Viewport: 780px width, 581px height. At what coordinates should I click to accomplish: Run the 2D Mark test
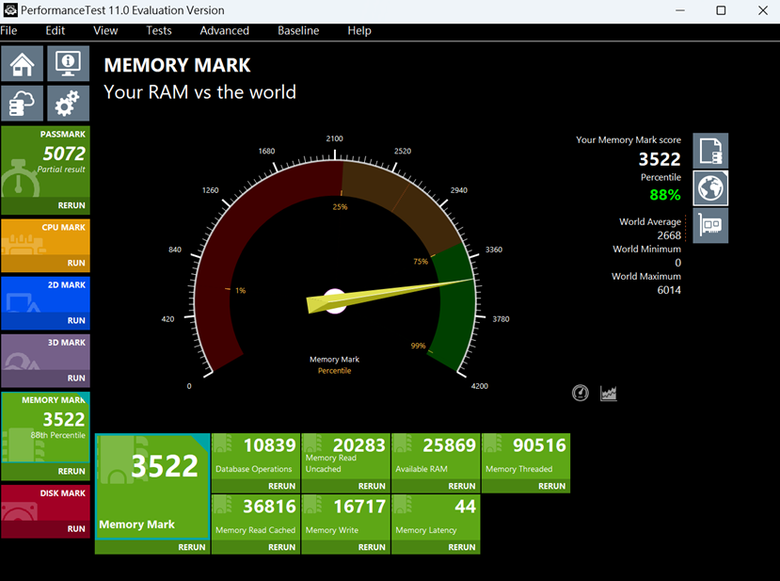[x=76, y=320]
